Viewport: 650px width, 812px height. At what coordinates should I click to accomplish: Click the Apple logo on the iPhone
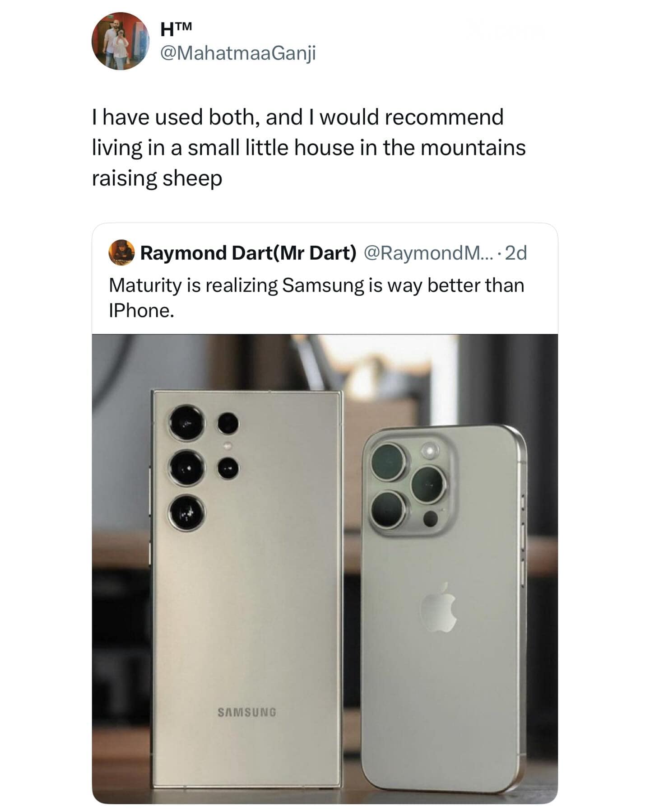[x=439, y=607]
